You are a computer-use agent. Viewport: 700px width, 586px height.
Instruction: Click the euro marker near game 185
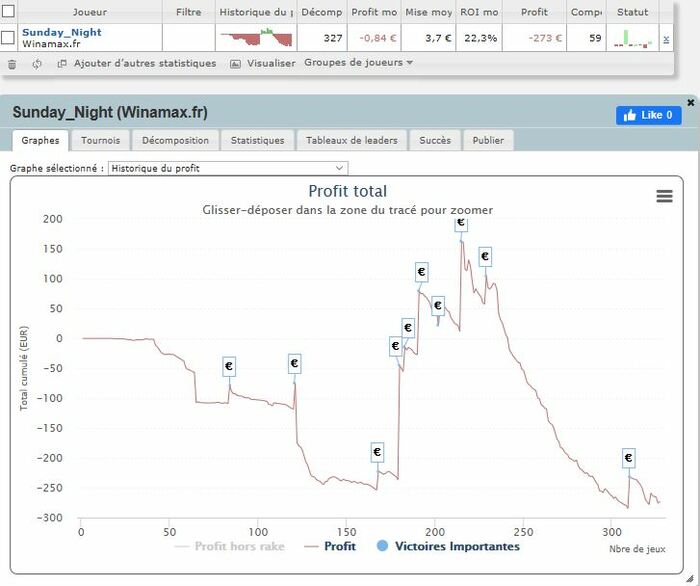pos(408,328)
